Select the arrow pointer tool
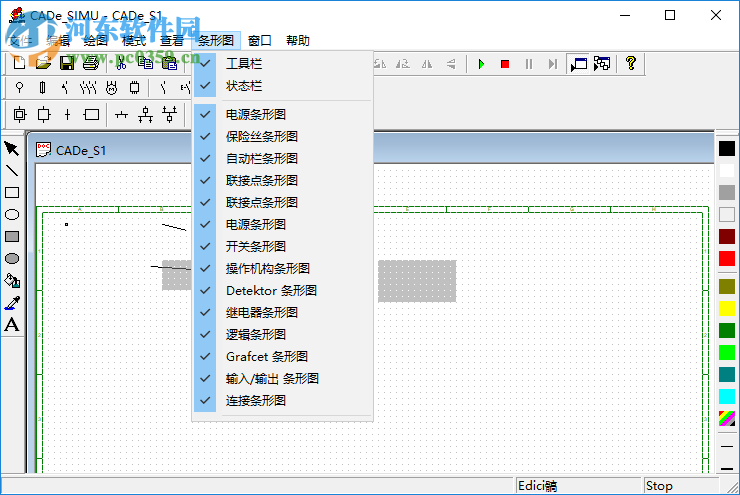Screen dimensions: 740x495 click(x=12, y=148)
